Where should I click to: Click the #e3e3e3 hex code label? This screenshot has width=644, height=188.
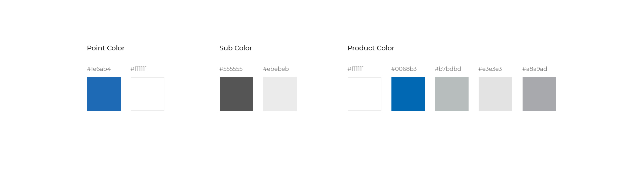pos(490,69)
